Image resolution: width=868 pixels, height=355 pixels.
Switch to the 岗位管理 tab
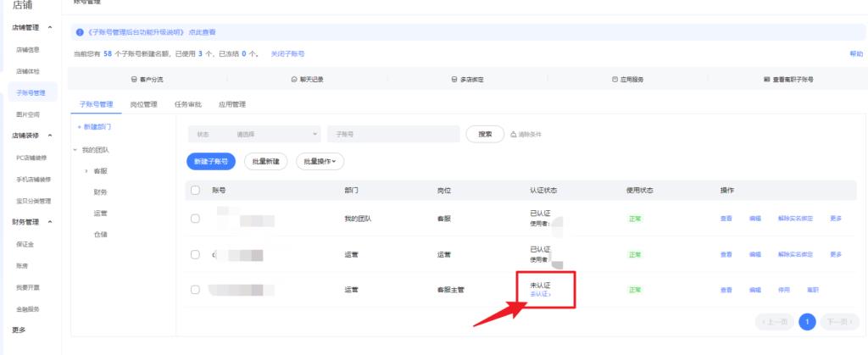(144, 104)
